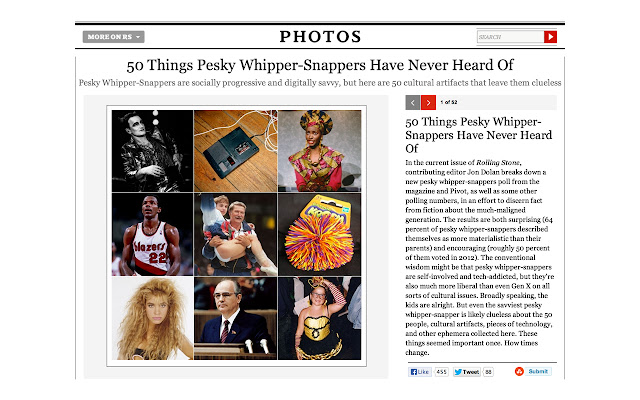The image size is (640, 400).
Task: Select the answering machine photo
Action: pyautogui.click(x=236, y=151)
